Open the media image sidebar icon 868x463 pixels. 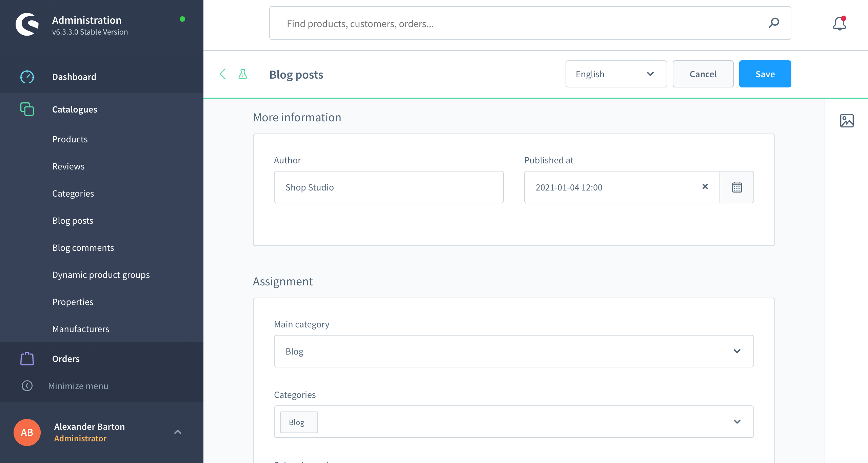(847, 121)
